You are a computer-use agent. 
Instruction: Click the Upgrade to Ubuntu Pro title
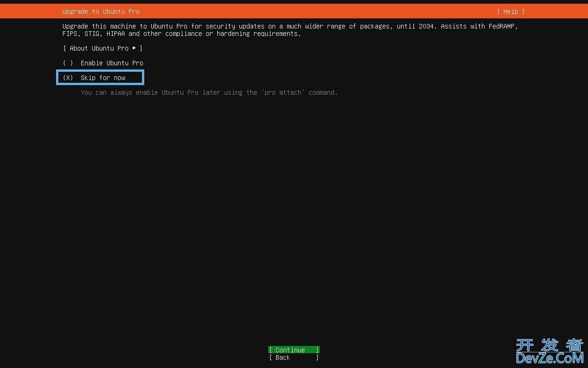pyautogui.click(x=101, y=11)
